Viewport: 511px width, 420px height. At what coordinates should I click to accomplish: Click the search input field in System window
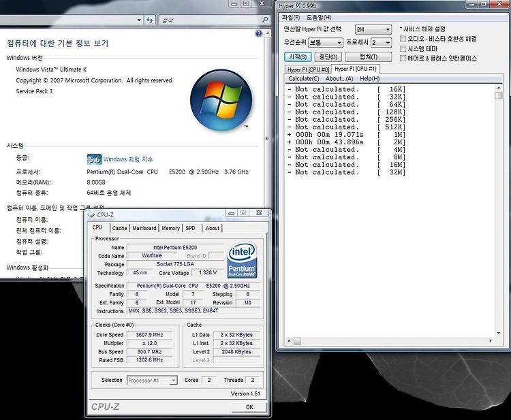pos(211,20)
